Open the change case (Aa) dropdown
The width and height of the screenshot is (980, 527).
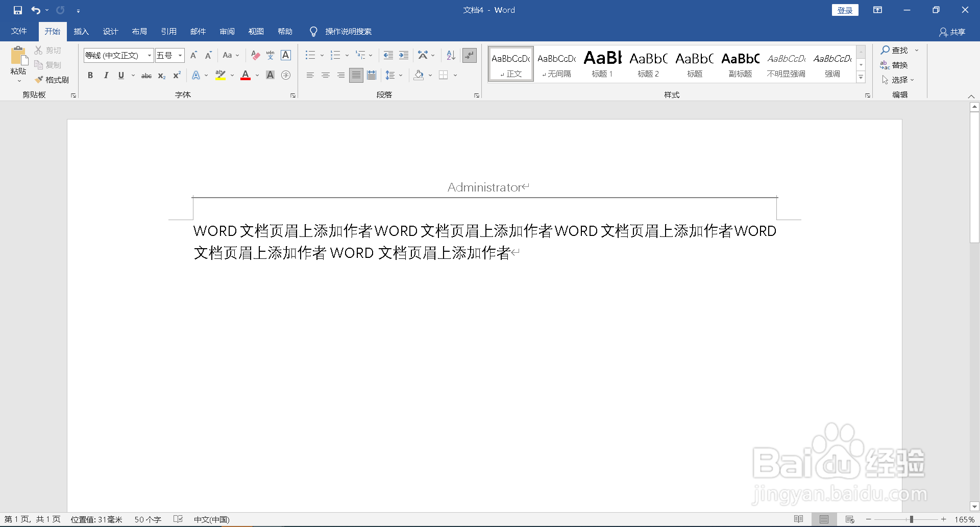tap(231, 55)
